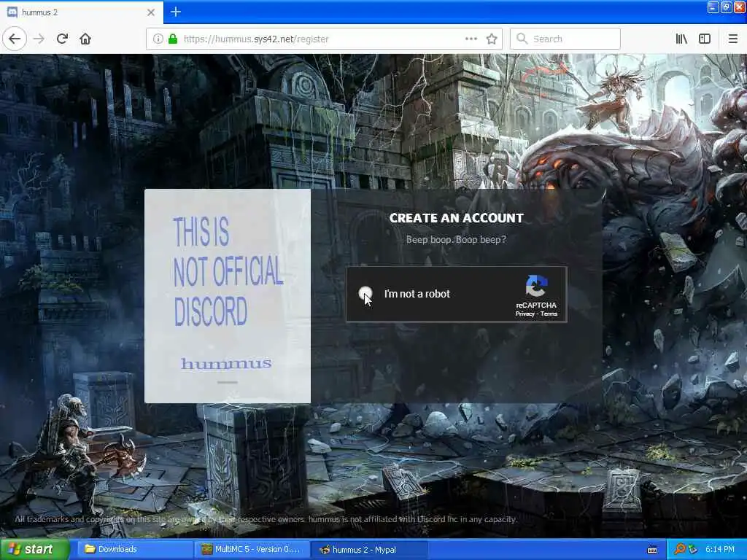The width and height of the screenshot is (747, 560).
Task: Click the magnifier system tray icon
Action: (679, 550)
